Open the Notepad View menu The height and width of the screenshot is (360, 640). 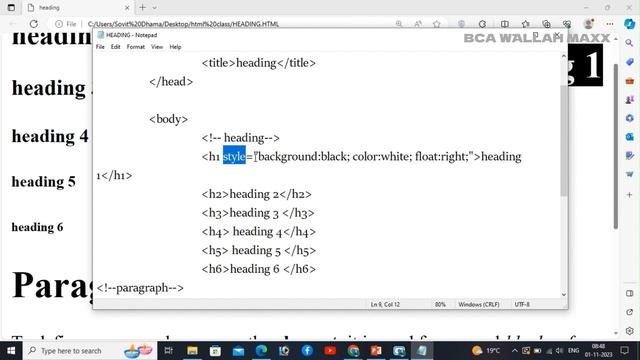pyautogui.click(x=157, y=47)
